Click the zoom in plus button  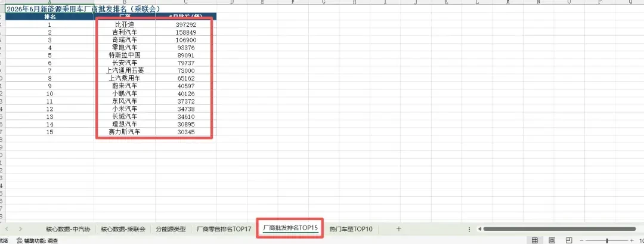coord(632,240)
